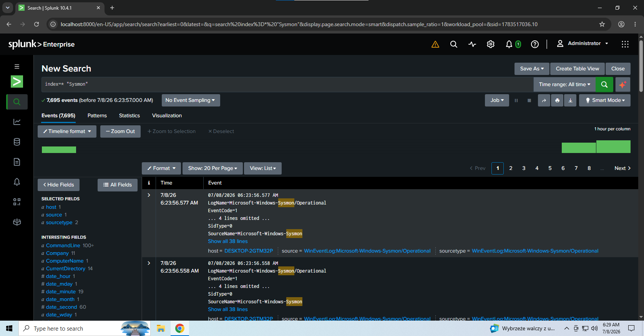Switch to the Patterns tab
The image size is (644, 336).
97,116
